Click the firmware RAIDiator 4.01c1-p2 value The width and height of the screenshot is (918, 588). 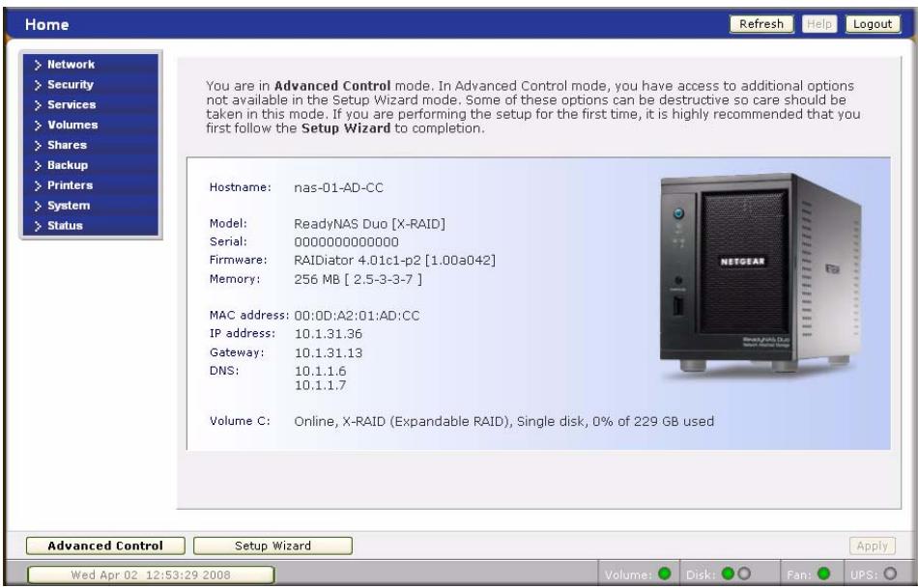coord(394,261)
